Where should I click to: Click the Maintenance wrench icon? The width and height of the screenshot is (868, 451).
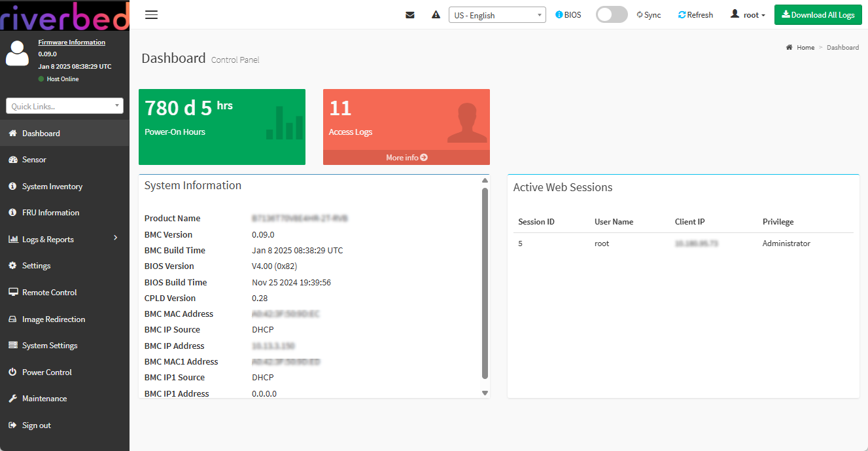point(12,399)
